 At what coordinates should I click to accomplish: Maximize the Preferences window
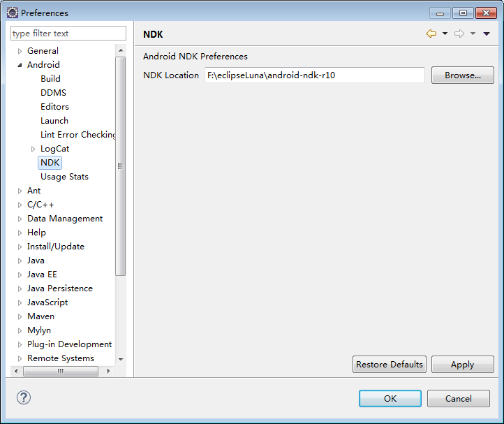point(463,13)
